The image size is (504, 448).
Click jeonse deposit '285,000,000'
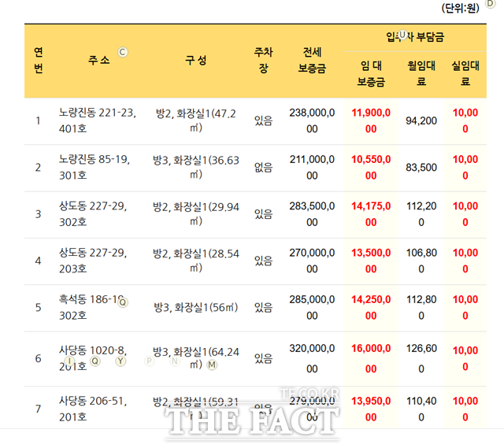click(x=312, y=308)
